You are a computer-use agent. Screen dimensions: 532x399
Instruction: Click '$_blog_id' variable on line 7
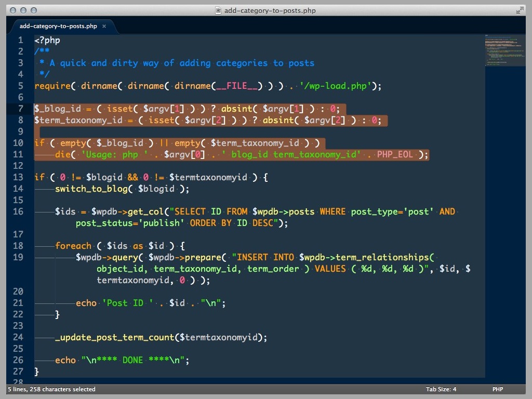(58, 109)
